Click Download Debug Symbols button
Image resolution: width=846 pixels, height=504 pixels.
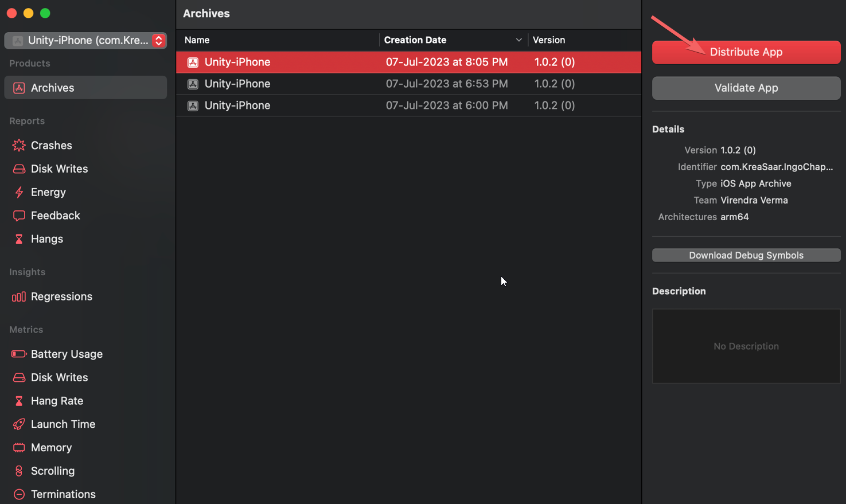746,255
